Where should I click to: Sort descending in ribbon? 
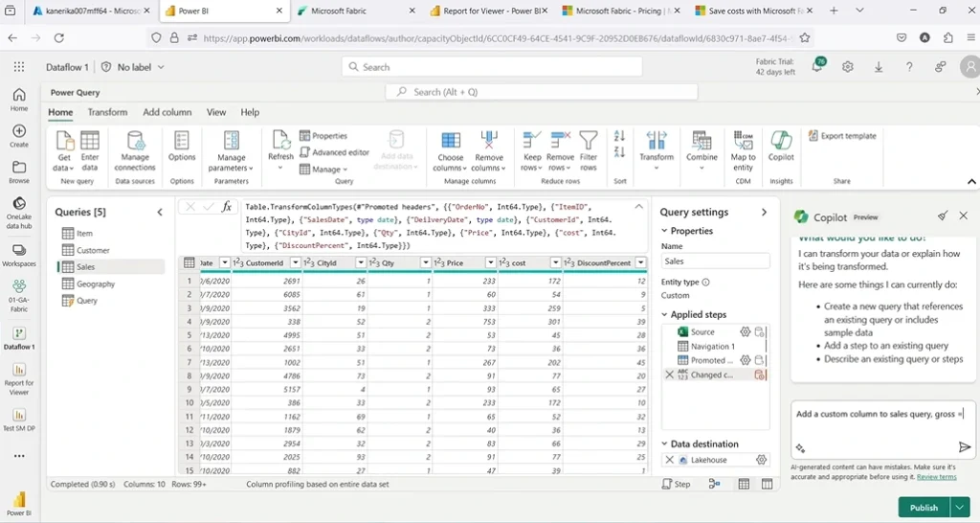pos(619,152)
